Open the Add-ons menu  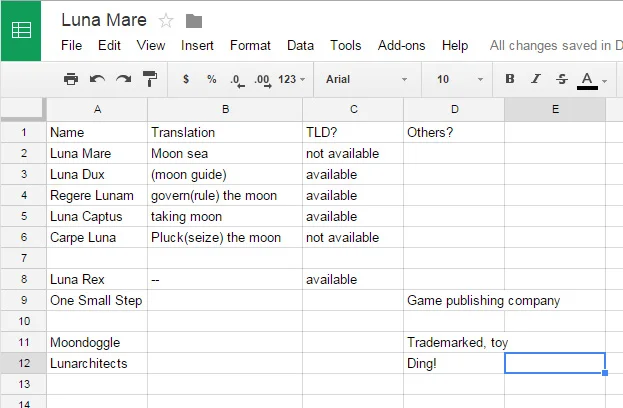402,45
